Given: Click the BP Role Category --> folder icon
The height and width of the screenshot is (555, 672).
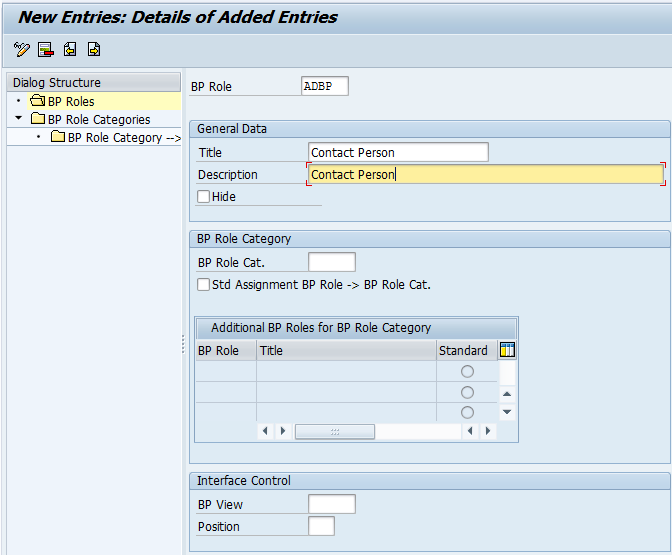Looking at the screenshot, I should coord(58,137).
